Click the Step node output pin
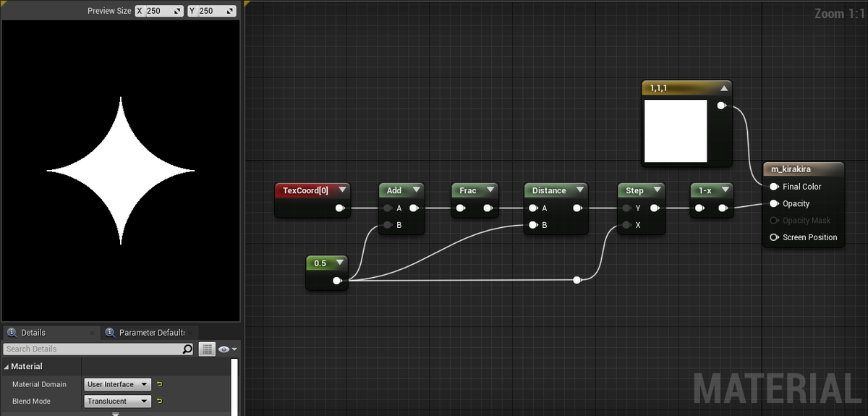The image size is (868, 416). tap(654, 208)
